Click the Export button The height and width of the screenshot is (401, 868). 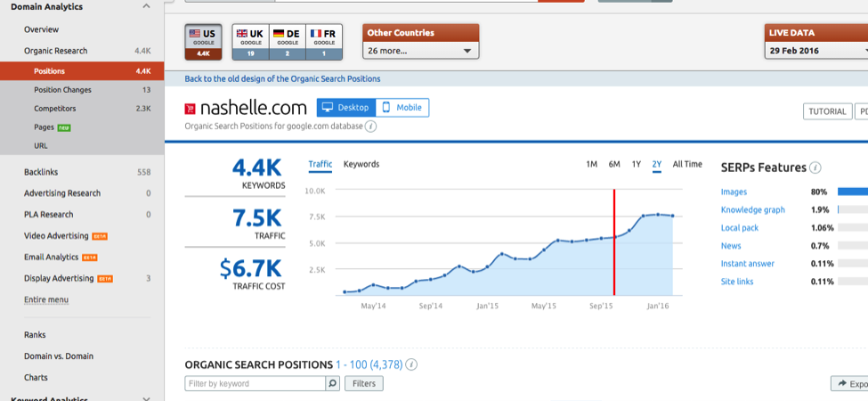pos(849,384)
